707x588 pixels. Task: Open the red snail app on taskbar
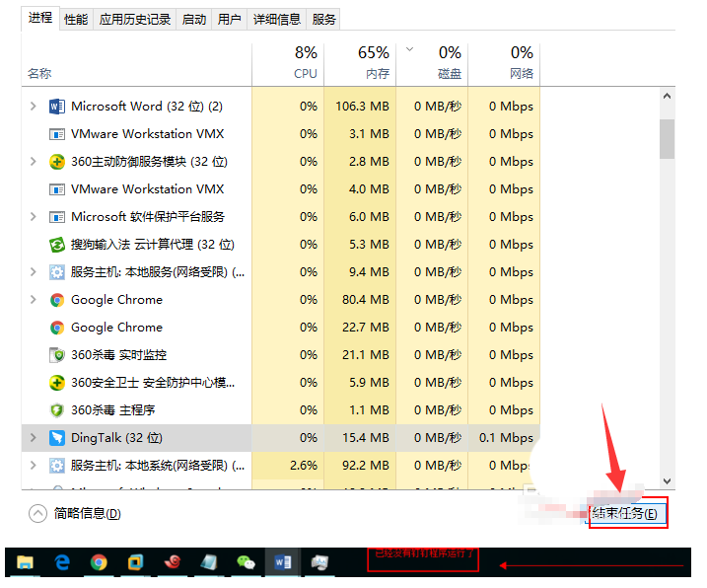pyautogui.click(x=173, y=561)
